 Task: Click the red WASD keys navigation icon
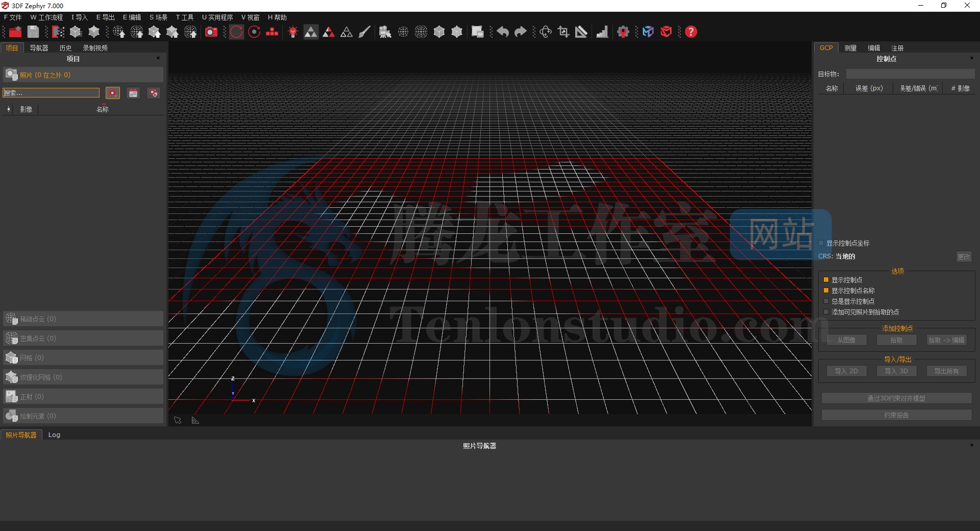click(272, 32)
